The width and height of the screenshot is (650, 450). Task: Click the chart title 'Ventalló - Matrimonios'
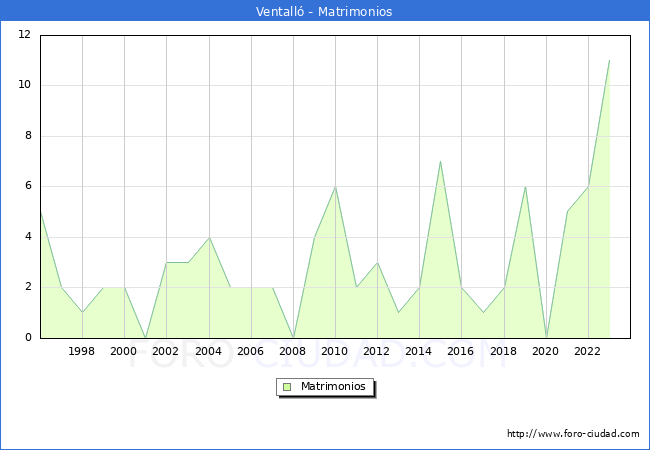coord(324,11)
